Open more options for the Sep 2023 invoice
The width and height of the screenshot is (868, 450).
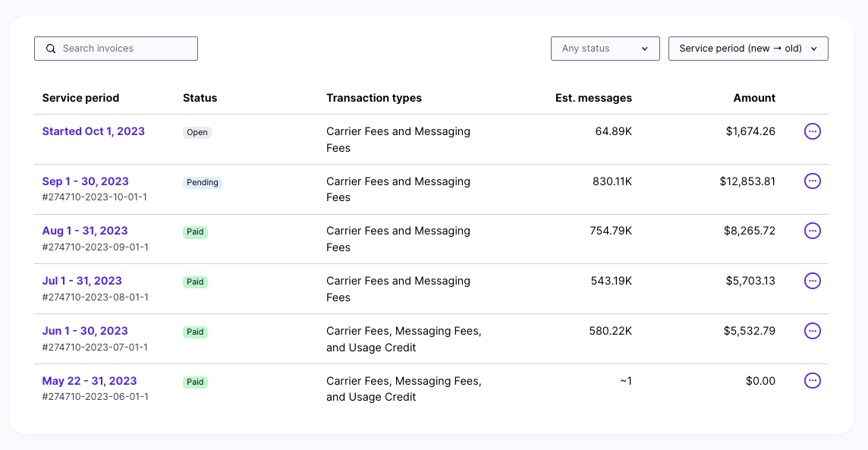coord(812,181)
